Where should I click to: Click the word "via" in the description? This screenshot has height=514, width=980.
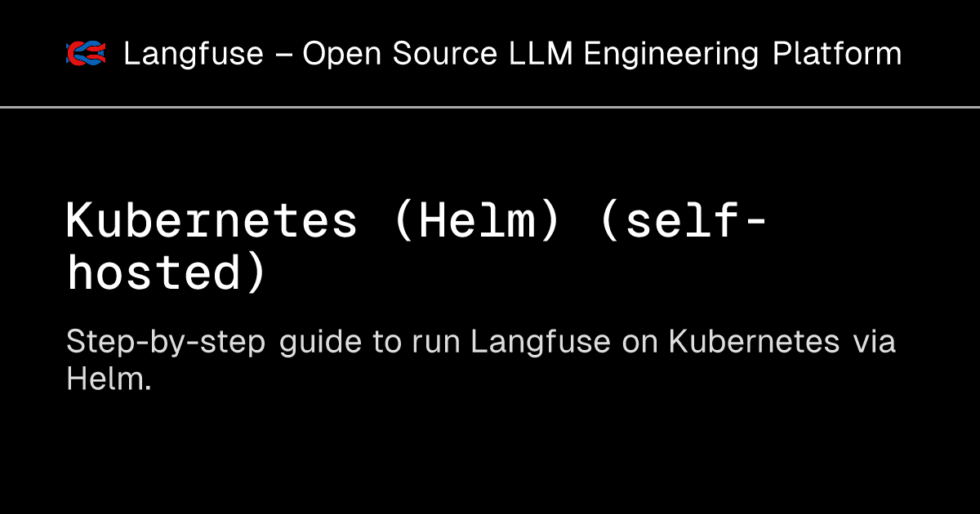[x=874, y=342]
